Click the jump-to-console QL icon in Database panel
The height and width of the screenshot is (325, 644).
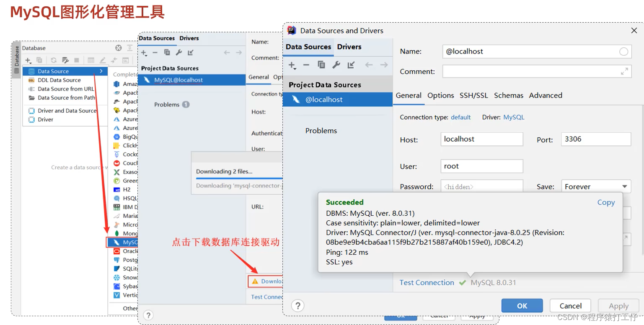tap(125, 60)
